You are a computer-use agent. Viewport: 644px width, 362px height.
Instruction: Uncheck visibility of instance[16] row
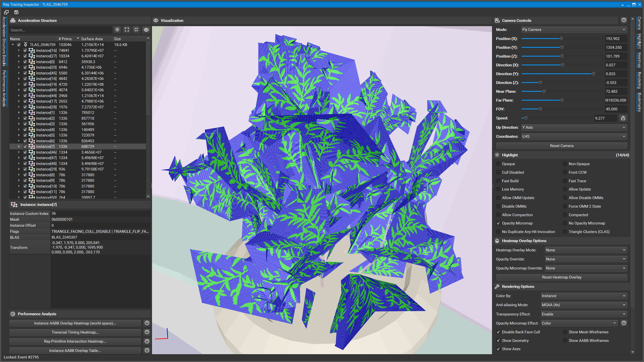click(x=25, y=50)
